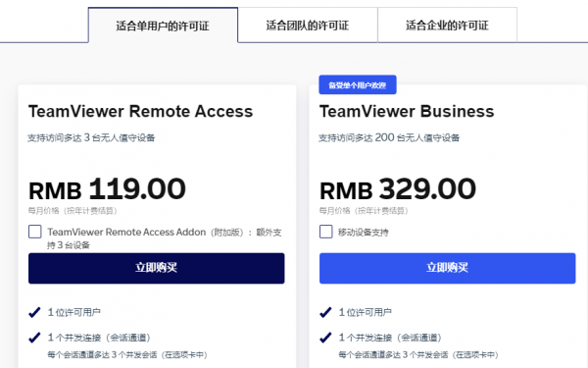This screenshot has width=588, height=368.
Task: Click the Remote Access Addon (附加版) label text
Action: click(165, 238)
